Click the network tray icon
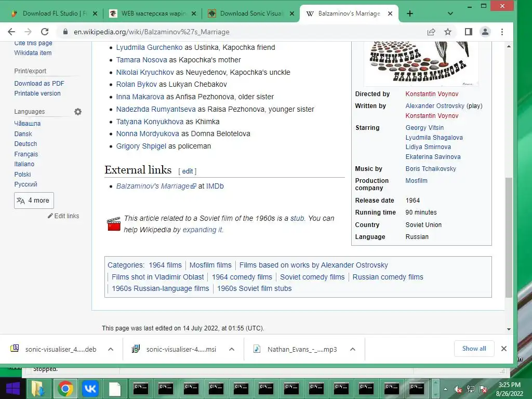532x399 pixels. click(471, 390)
